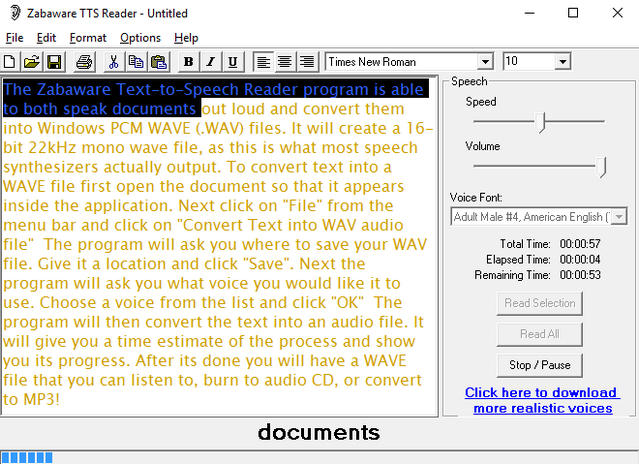Click the Volume slider handle
Image resolution: width=639 pixels, height=464 pixels.
[602, 167]
